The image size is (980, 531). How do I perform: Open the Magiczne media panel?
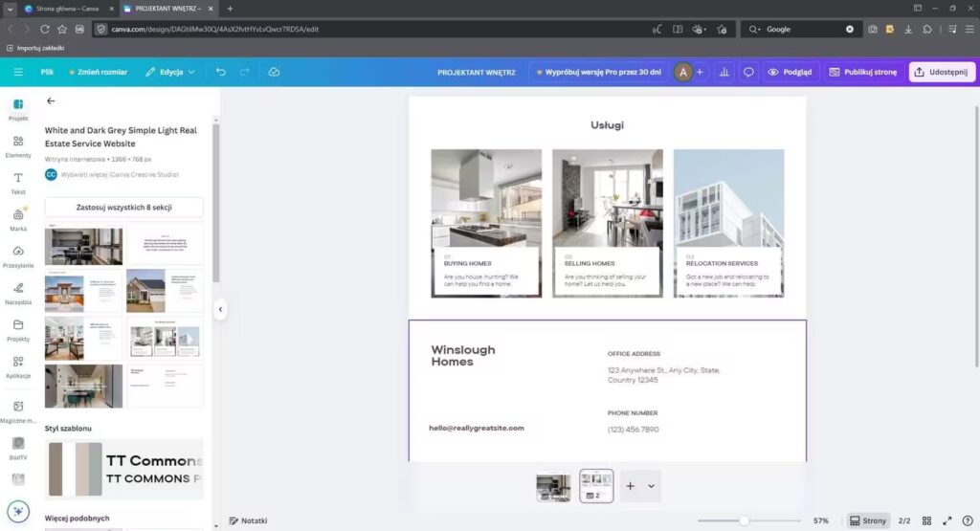pyautogui.click(x=18, y=411)
